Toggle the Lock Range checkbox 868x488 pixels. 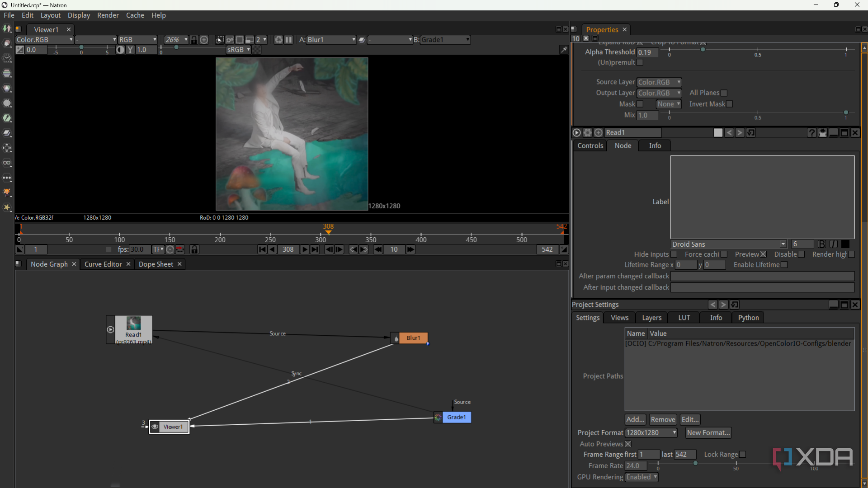[743, 455]
